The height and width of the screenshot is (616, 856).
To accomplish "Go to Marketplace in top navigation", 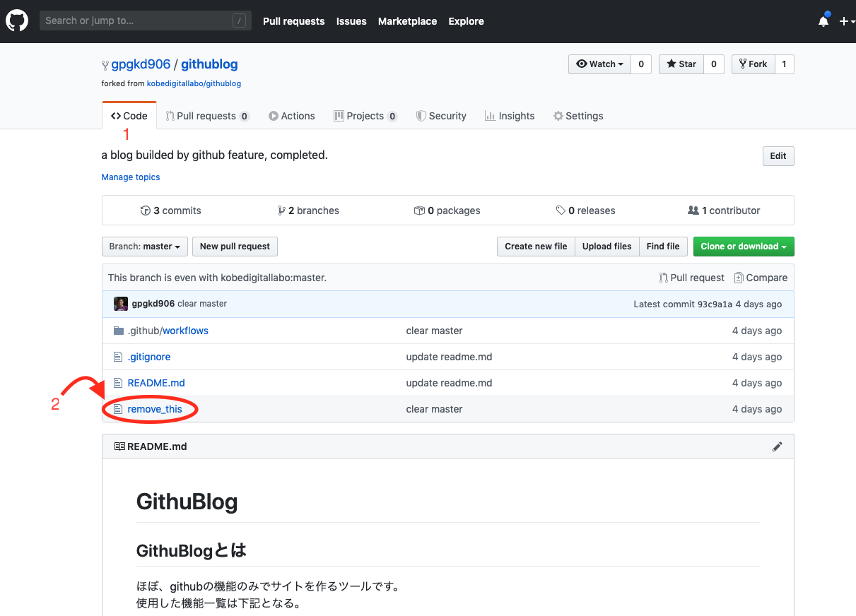I will [x=407, y=21].
